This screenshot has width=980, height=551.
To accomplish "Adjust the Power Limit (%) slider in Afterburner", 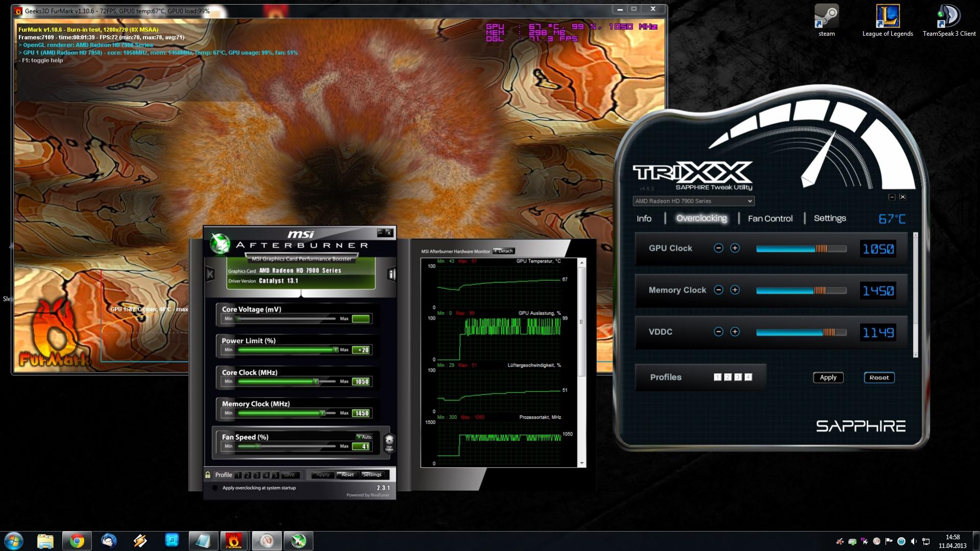I will 286,350.
